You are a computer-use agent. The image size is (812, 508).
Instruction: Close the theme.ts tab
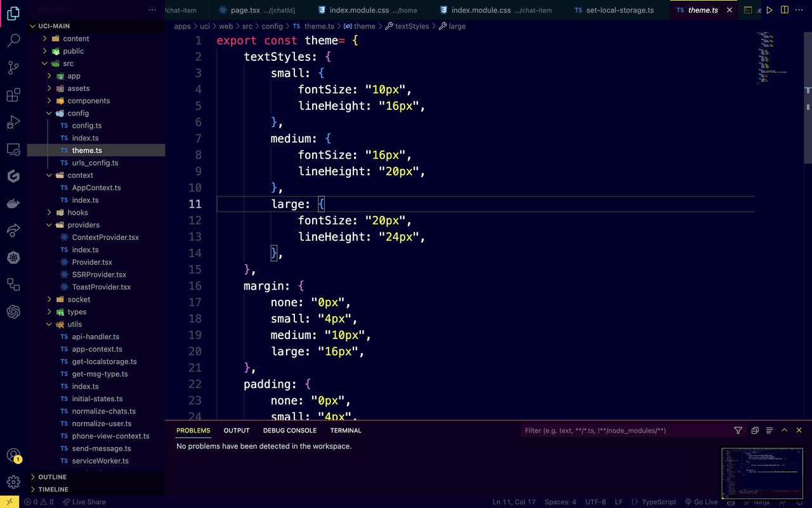pos(730,10)
